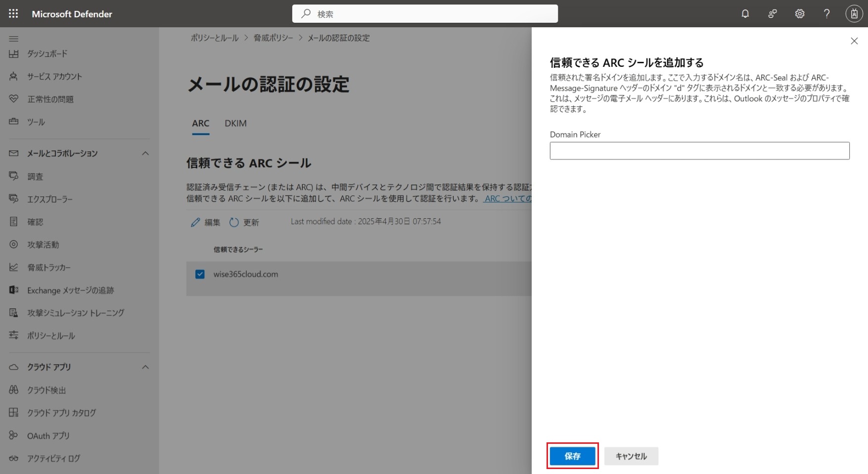Collapse the hamburger navigation menu
The image size is (868, 474).
14,39
